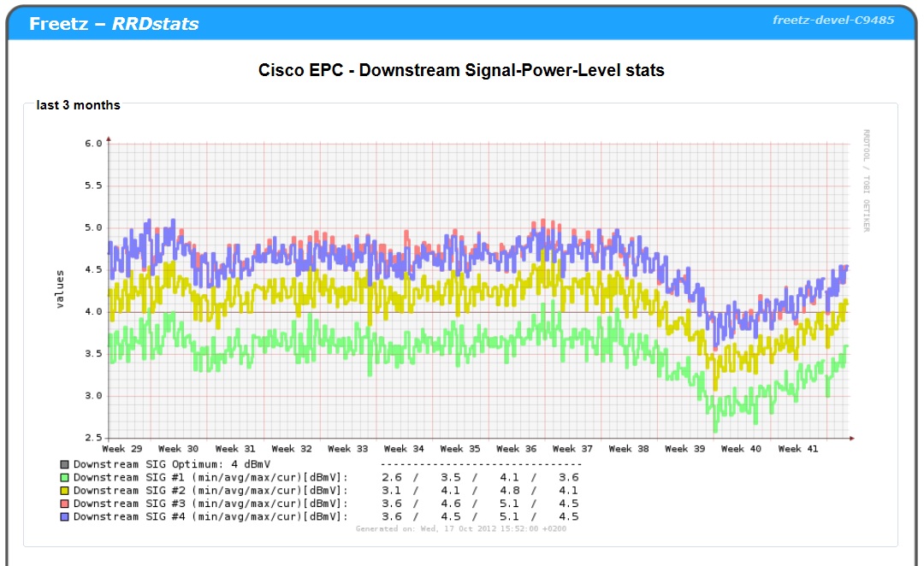Click the Week 36 label on the x-axis
The image size is (924, 566).
518,449
